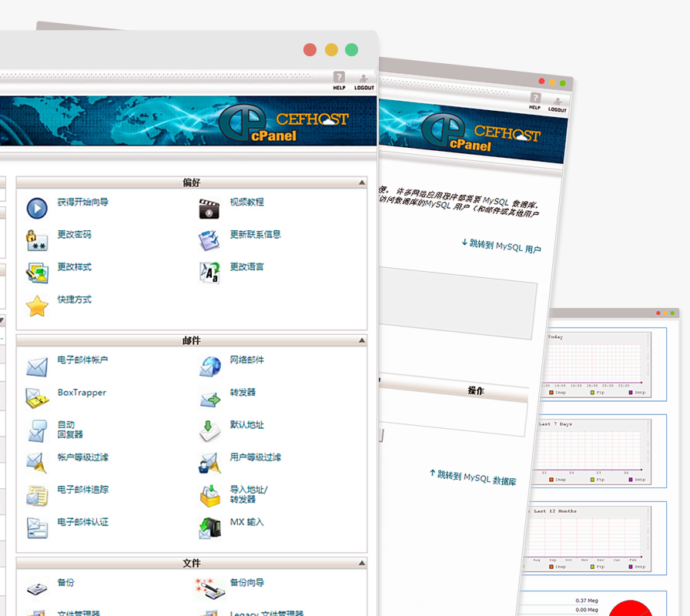This screenshot has width=690, height=616.
Task: Open the 获得开始向导 link
Action: point(82,202)
